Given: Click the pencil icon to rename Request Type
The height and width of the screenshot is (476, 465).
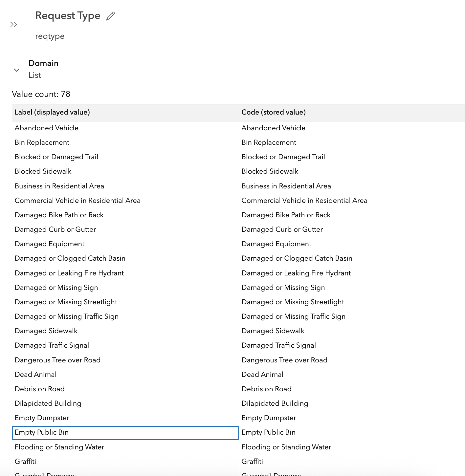Looking at the screenshot, I should click(x=110, y=15).
